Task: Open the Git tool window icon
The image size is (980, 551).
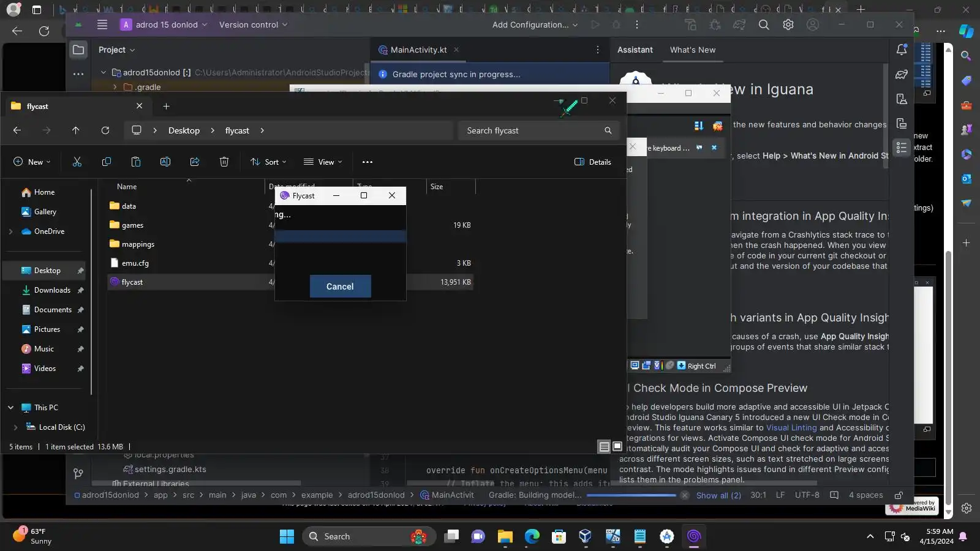Action: 78,473
